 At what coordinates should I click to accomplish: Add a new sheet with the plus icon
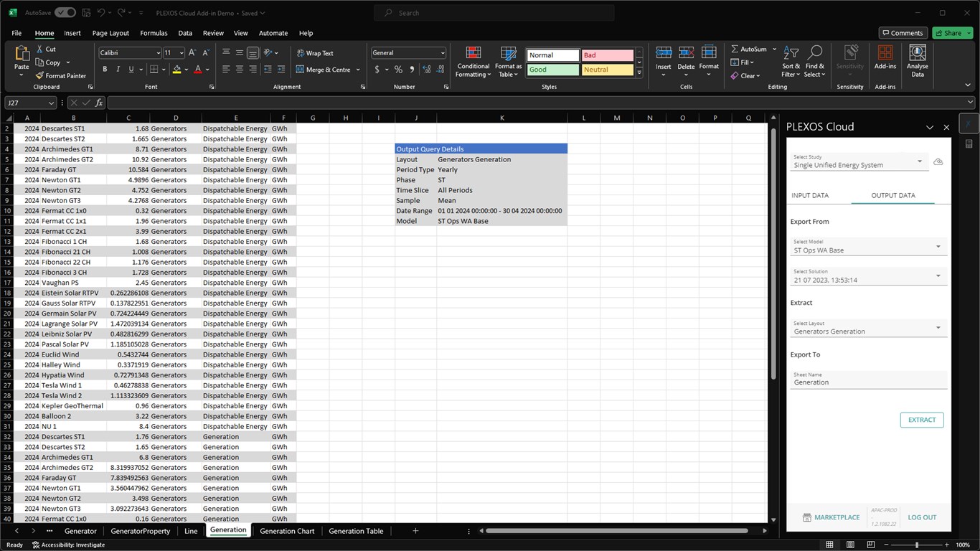tap(415, 531)
